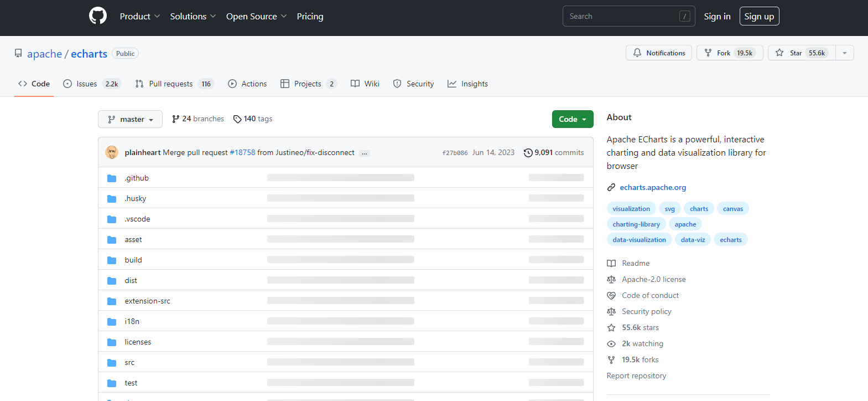This screenshot has width=868, height=401.
Task: Open the Projects tab
Action: pyautogui.click(x=309, y=84)
